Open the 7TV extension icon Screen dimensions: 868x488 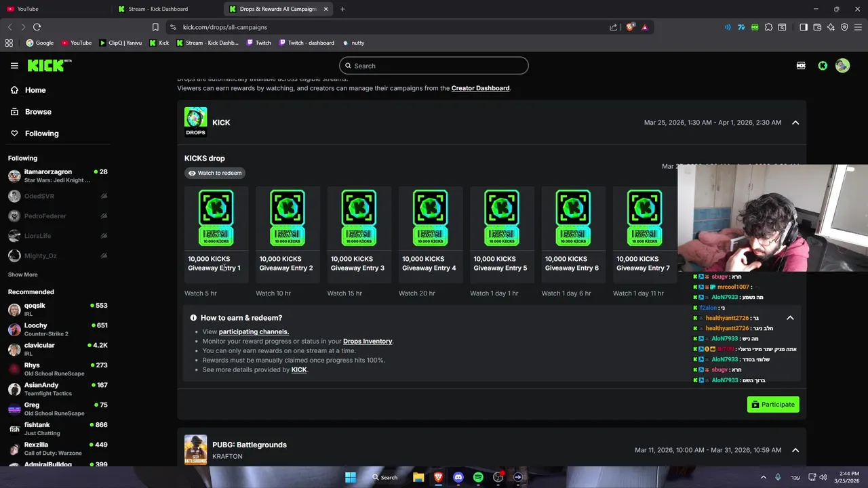coord(741,27)
